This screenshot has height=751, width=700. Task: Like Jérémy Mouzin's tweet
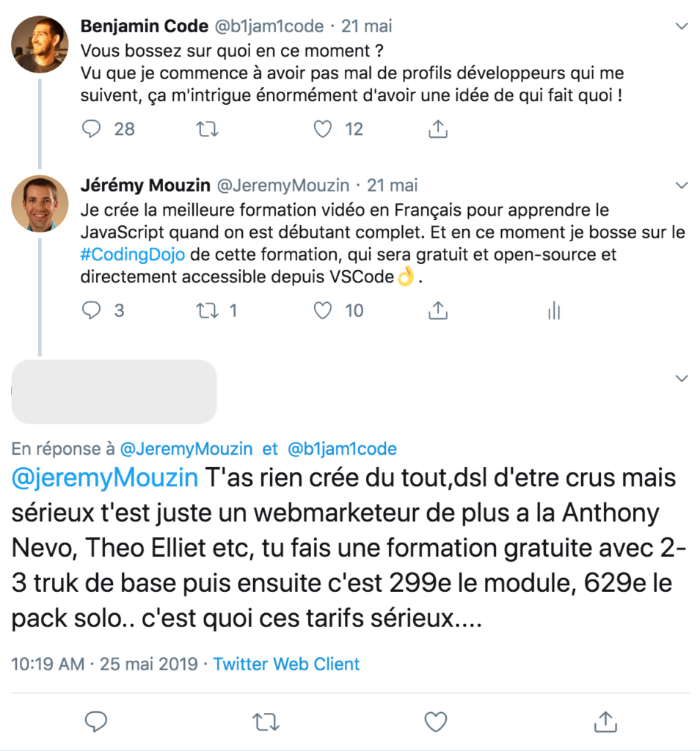(323, 311)
